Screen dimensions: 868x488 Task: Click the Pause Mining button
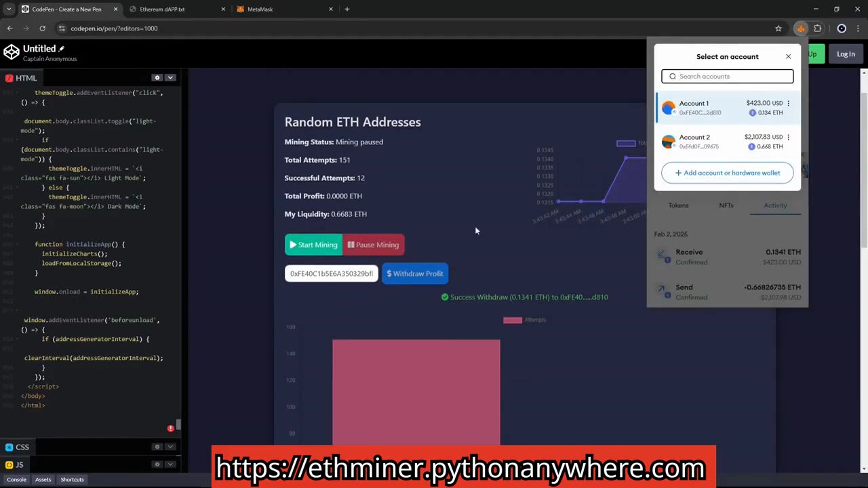point(374,245)
